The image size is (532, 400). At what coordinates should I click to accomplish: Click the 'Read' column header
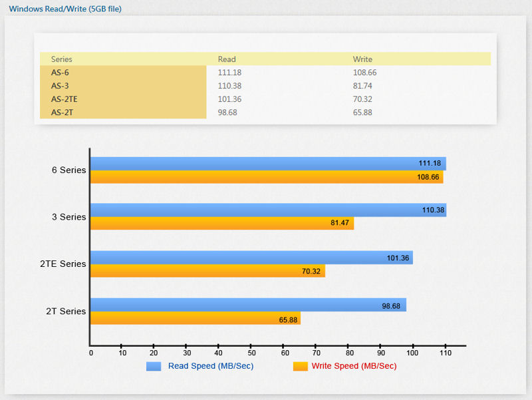point(227,59)
